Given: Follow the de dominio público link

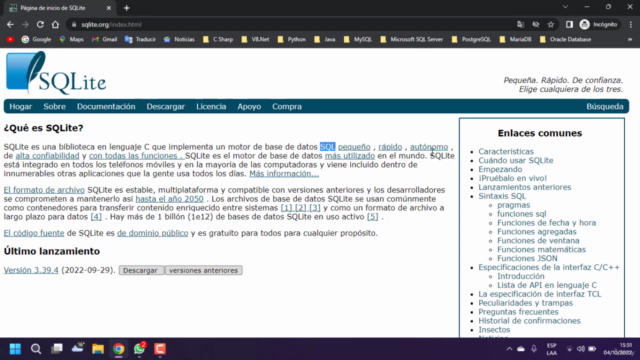Looking at the screenshot, I should click(x=153, y=233).
